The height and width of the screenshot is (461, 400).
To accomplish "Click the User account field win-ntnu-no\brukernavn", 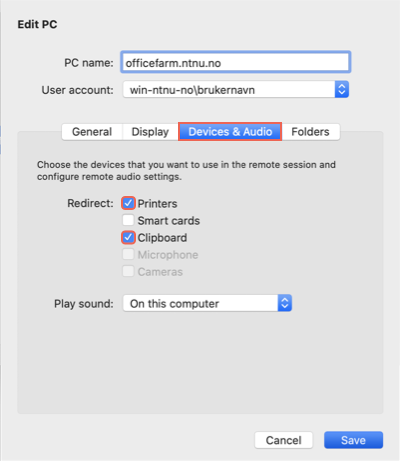I will click(x=236, y=89).
